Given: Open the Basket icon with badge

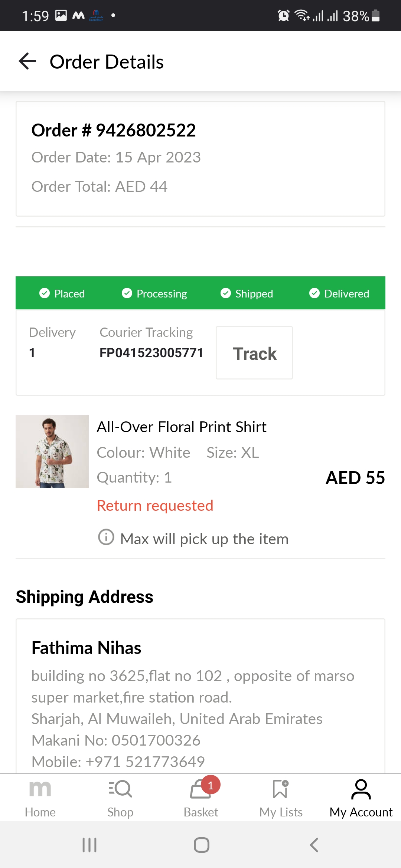Looking at the screenshot, I should click(x=201, y=789).
